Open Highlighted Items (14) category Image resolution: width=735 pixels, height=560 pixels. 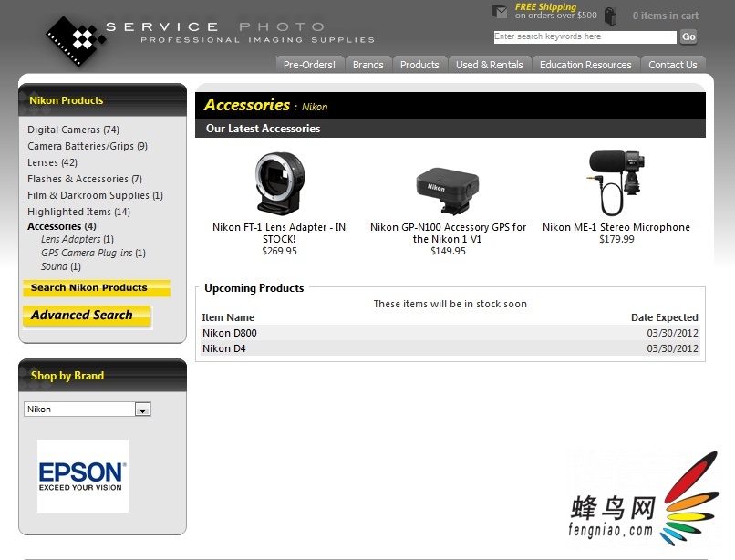(x=78, y=212)
